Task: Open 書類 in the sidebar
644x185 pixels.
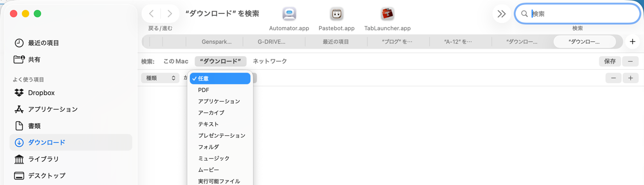Action: tap(71, 126)
